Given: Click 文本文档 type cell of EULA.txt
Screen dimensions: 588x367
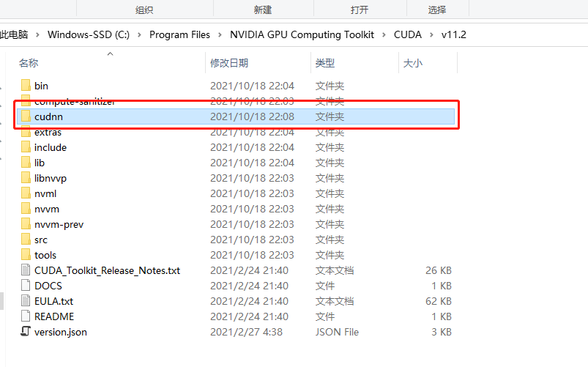Looking at the screenshot, I should click(x=335, y=301).
